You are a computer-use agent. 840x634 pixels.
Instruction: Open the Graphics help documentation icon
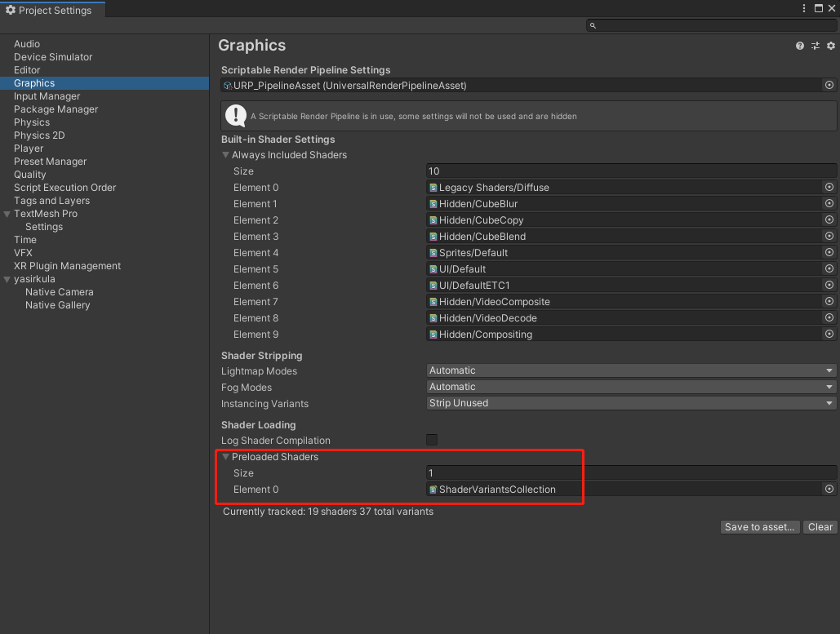(799, 46)
